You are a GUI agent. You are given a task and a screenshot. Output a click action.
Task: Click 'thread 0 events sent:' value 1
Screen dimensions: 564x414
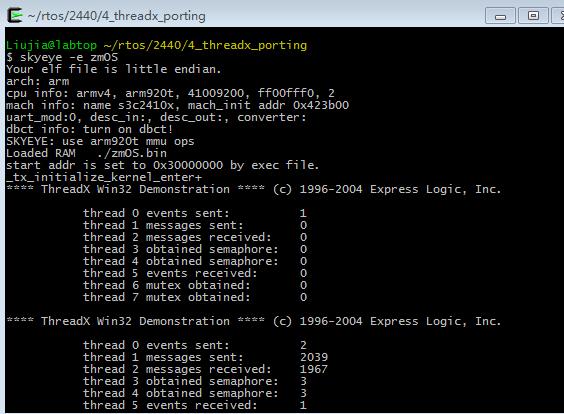click(303, 213)
